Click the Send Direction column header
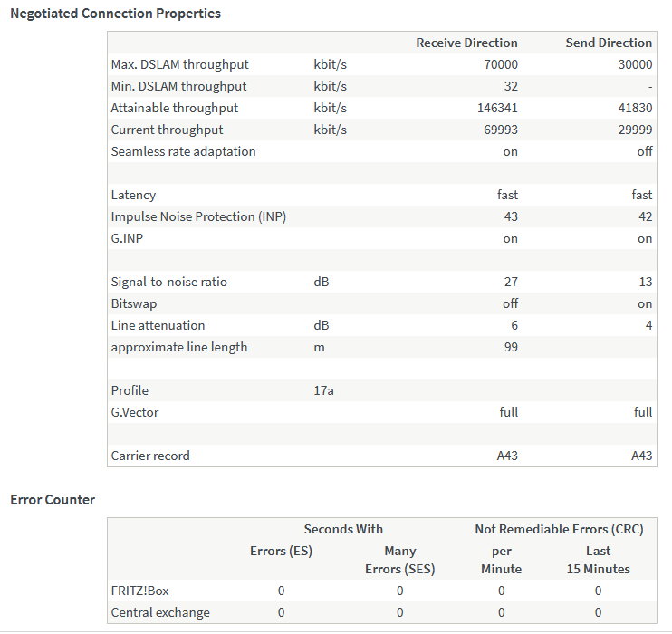672x634 pixels. (x=608, y=43)
